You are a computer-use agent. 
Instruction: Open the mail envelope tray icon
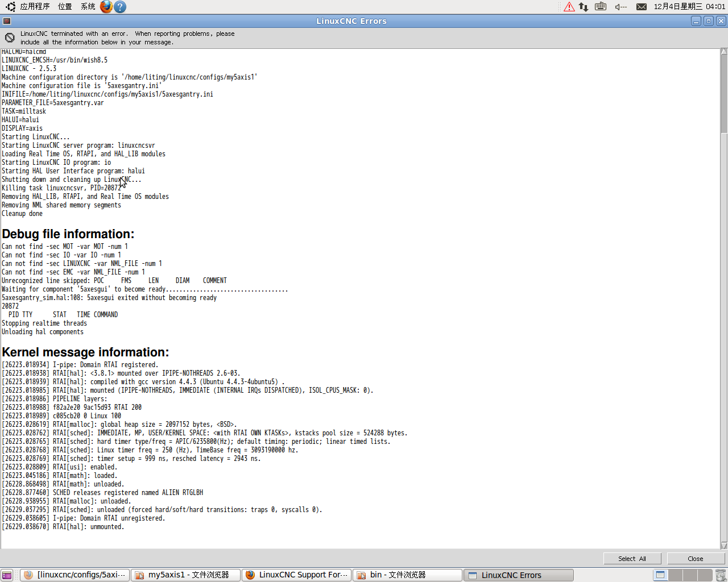click(642, 7)
